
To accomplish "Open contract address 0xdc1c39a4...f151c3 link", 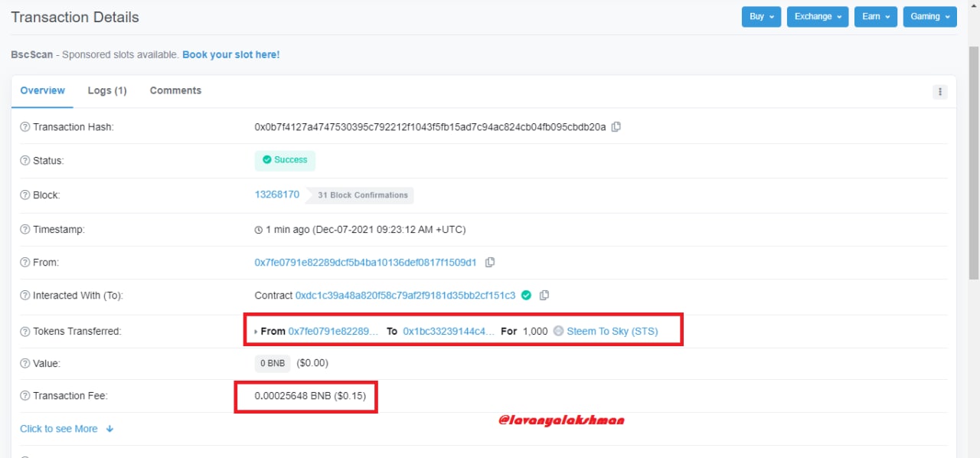I will (406, 296).
